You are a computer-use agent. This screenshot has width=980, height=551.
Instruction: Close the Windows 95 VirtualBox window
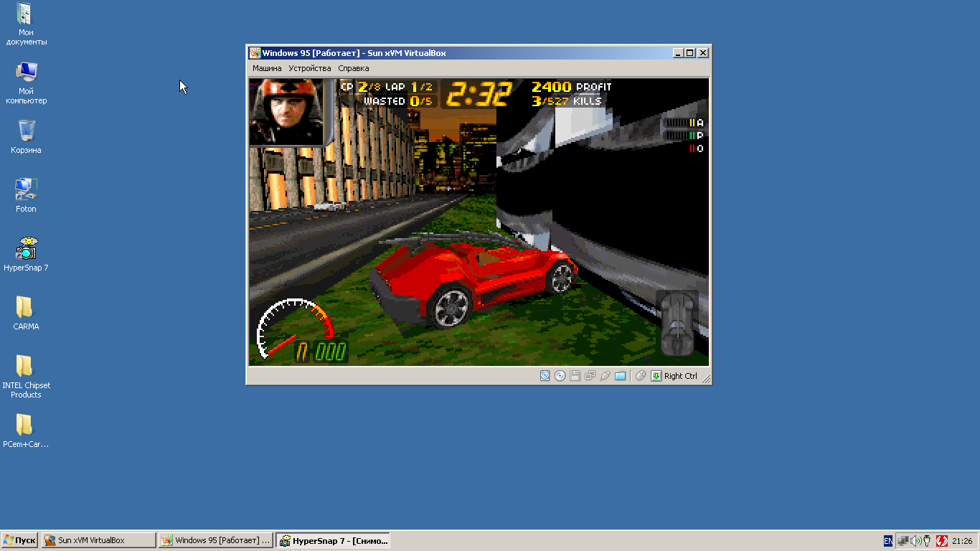tap(703, 53)
